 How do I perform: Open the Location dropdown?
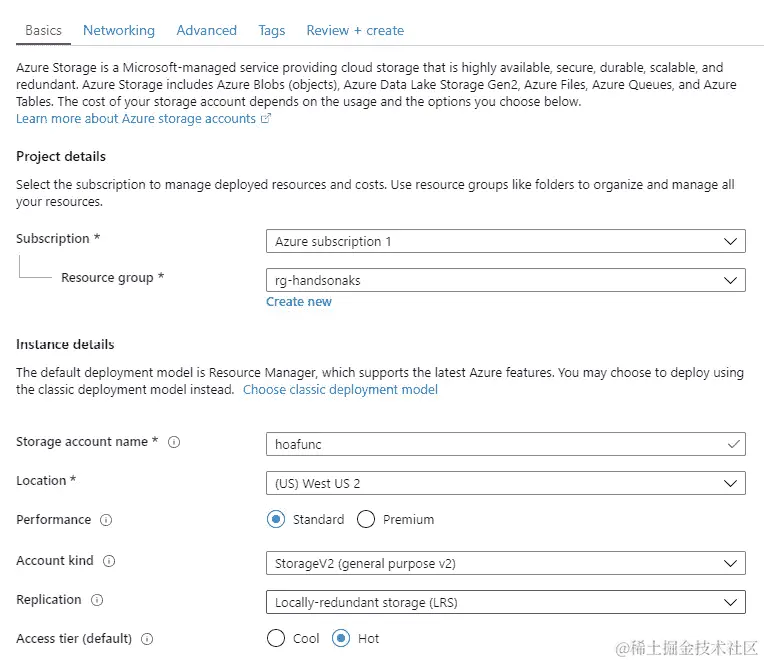[x=505, y=483]
